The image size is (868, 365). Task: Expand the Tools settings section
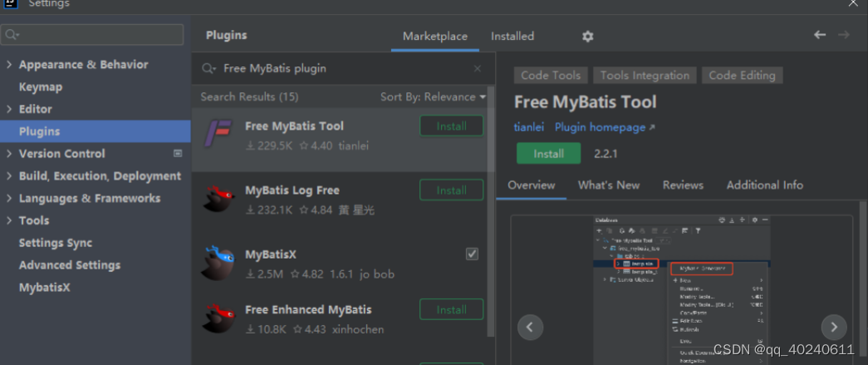pos(9,220)
